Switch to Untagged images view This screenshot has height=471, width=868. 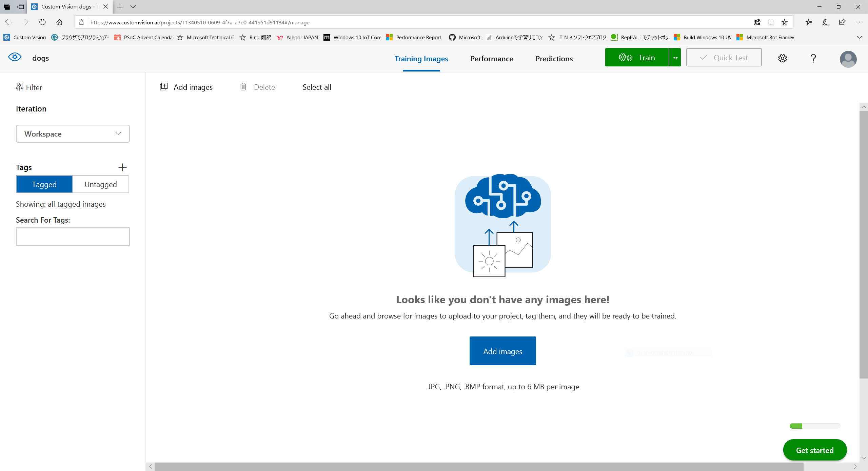(101, 184)
